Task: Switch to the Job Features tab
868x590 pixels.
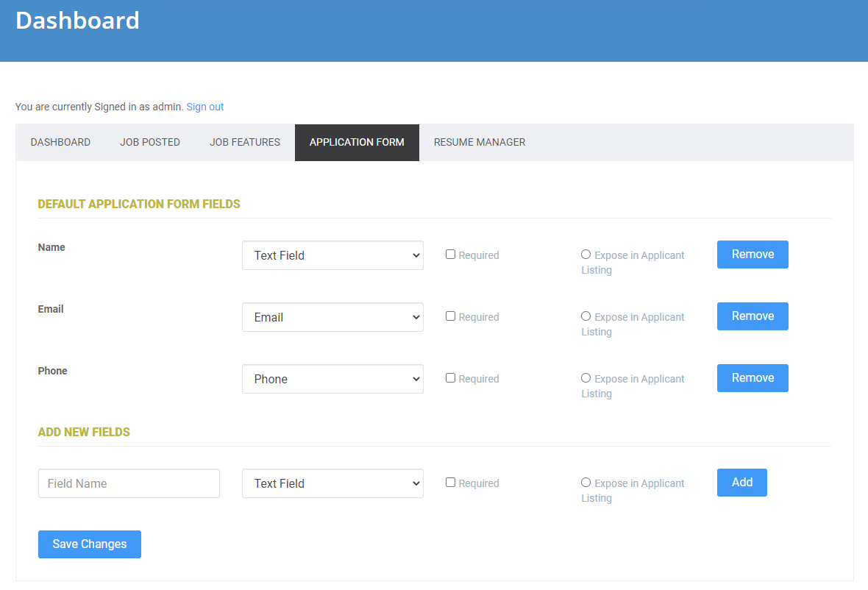Action: (x=244, y=142)
